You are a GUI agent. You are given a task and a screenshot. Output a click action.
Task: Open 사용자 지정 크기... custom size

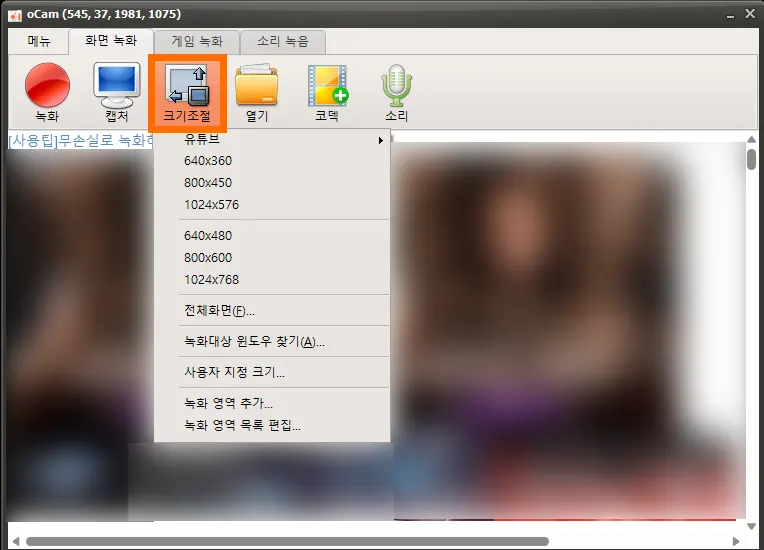[272, 372]
